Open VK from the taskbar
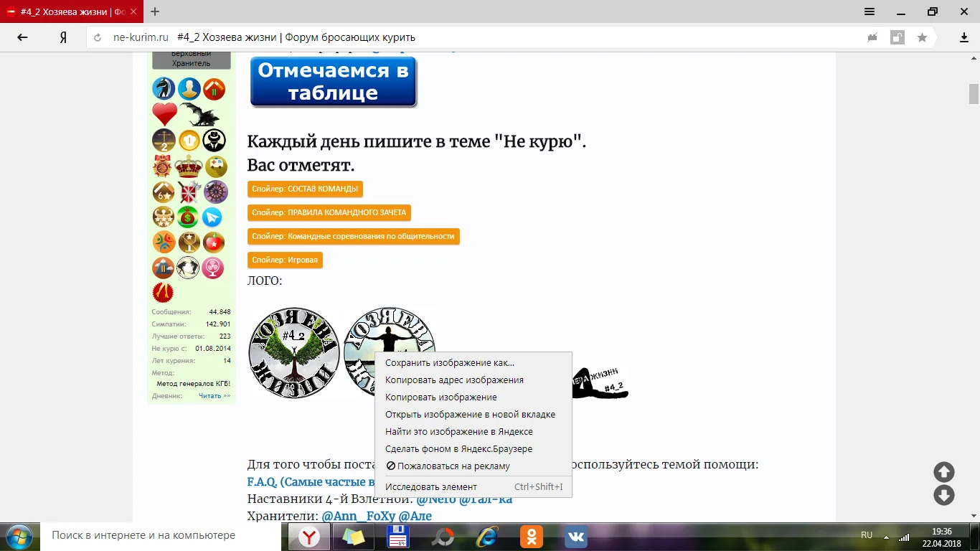 576,536
